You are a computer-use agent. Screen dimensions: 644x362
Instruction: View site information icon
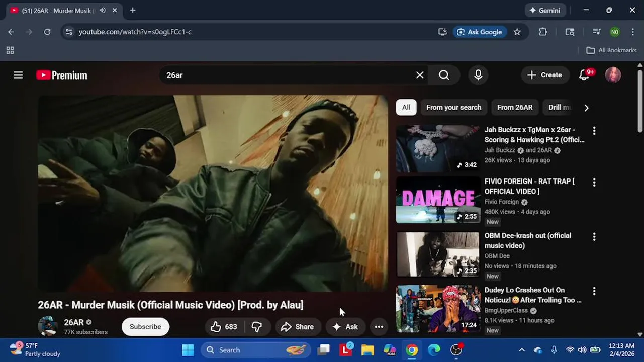pos(69,32)
